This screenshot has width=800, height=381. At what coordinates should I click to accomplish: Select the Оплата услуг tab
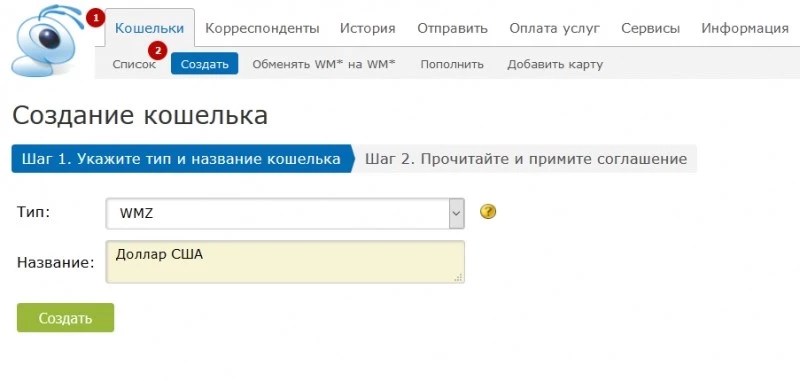tap(555, 29)
